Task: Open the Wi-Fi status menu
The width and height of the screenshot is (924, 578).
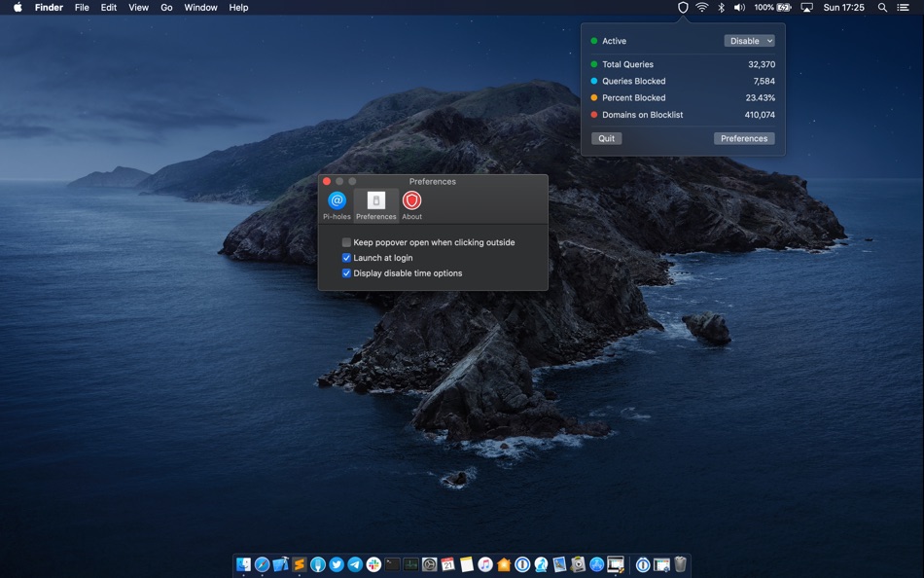Action: (x=701, y=8)
